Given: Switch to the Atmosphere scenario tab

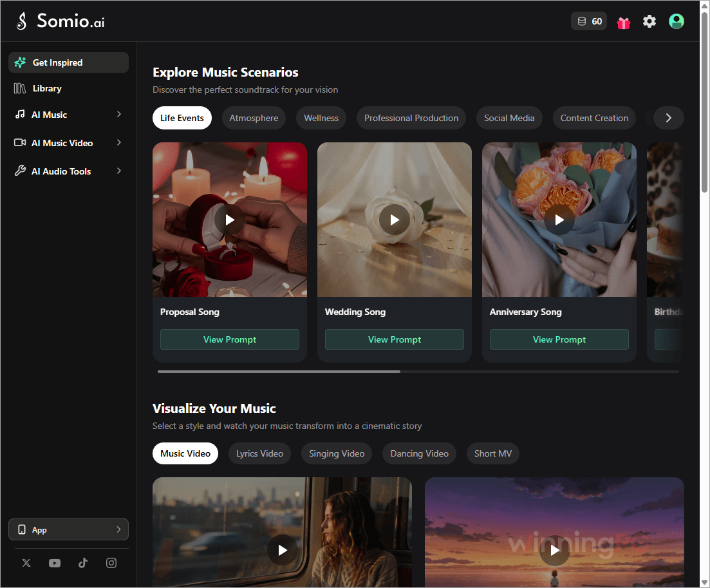Looking at the screenshot, I should coord(254,118).
